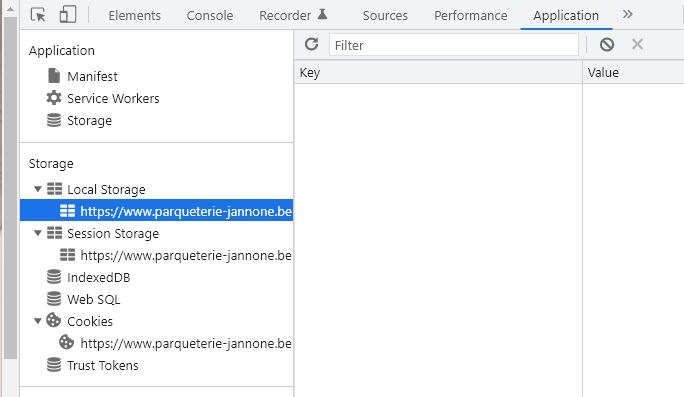Open the Performance tab
This screenshot has width=684, height=397.
pyautogui.click(x=471, y=15)
